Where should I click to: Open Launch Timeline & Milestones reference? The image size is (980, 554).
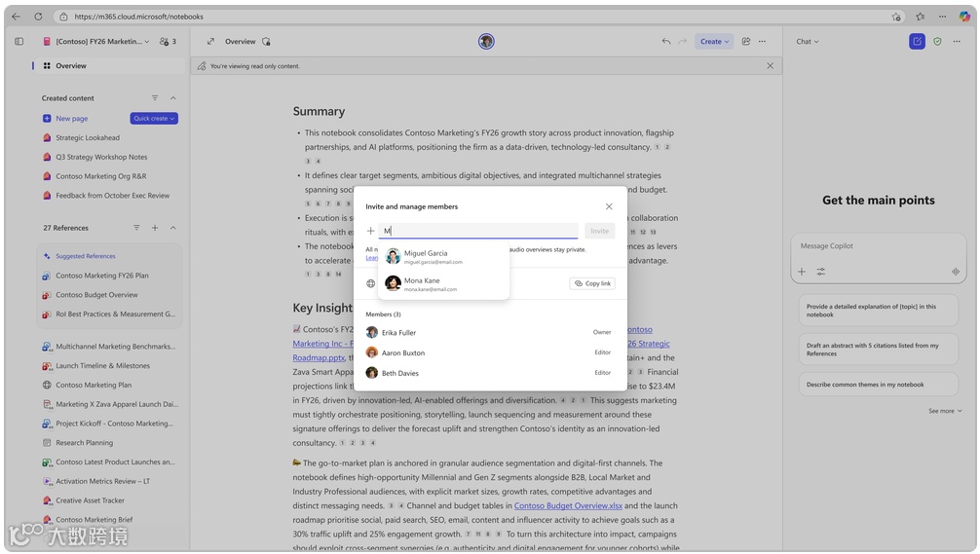102,366
